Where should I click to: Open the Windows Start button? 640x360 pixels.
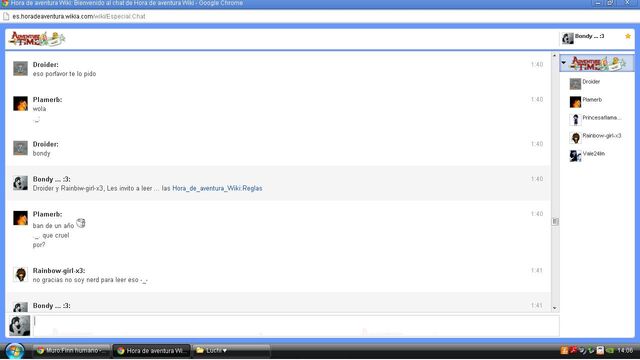15,351
